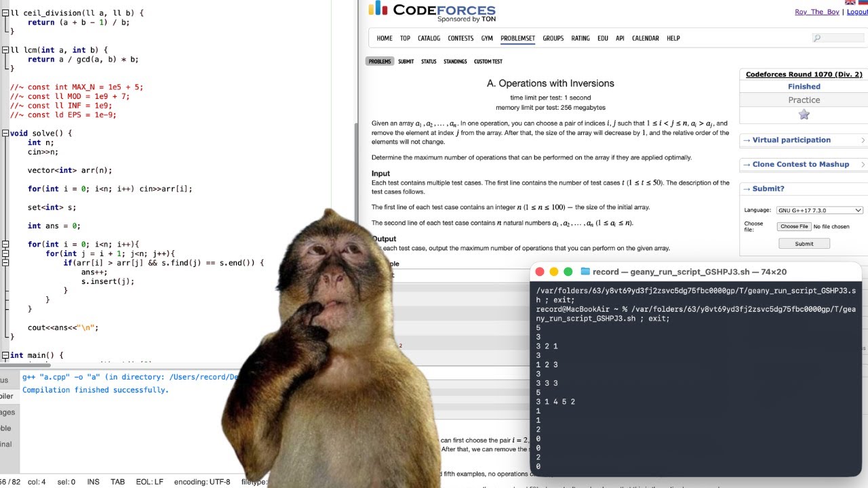868x488 pixels.
Task: Click the terminal input line "3 1 4 5 2"
Action: pyautogui.click(x=555, y=402)
